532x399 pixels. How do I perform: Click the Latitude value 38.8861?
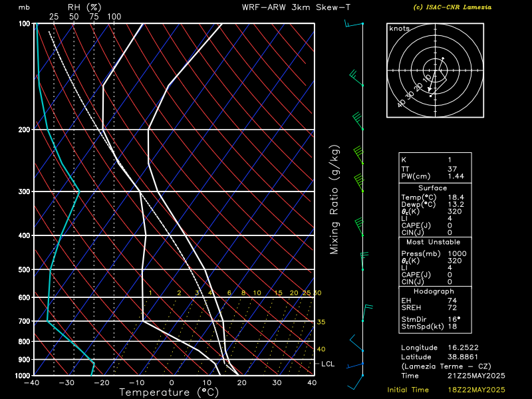[x=463, y=357]
